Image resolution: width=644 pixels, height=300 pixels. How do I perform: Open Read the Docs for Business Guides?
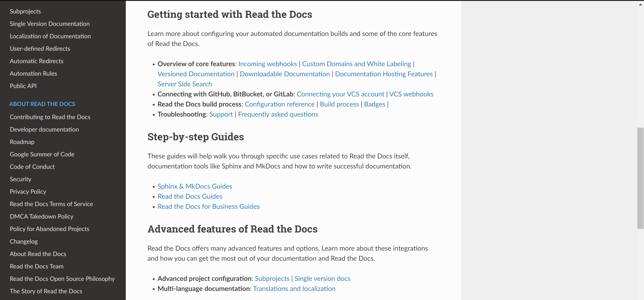coord(208,206)
